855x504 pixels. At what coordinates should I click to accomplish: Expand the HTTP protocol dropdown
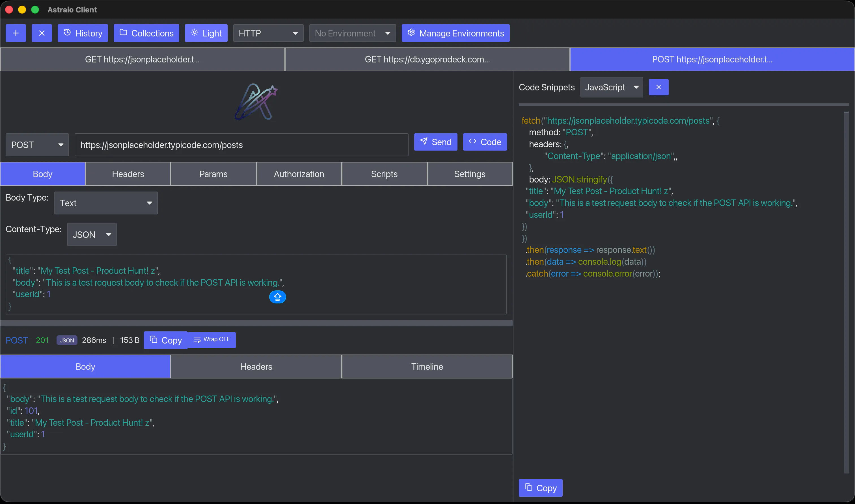pos(268,33)
